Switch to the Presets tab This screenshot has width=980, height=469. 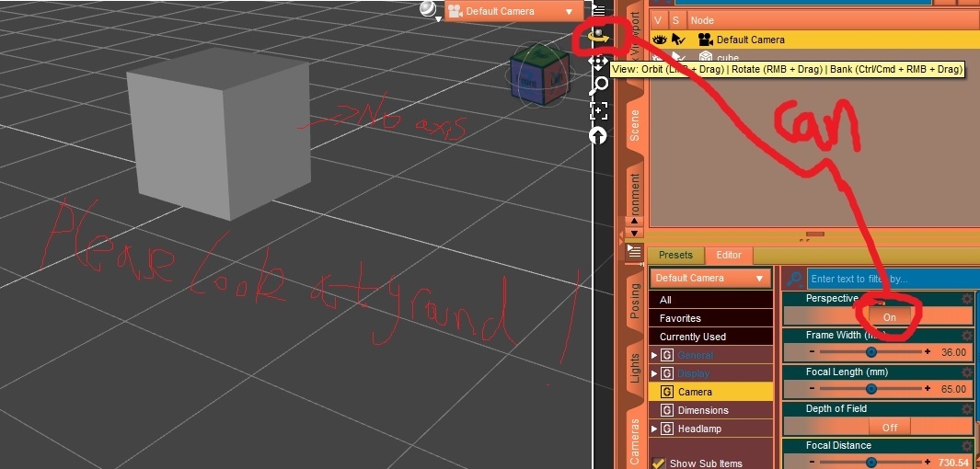pos(675,255)
